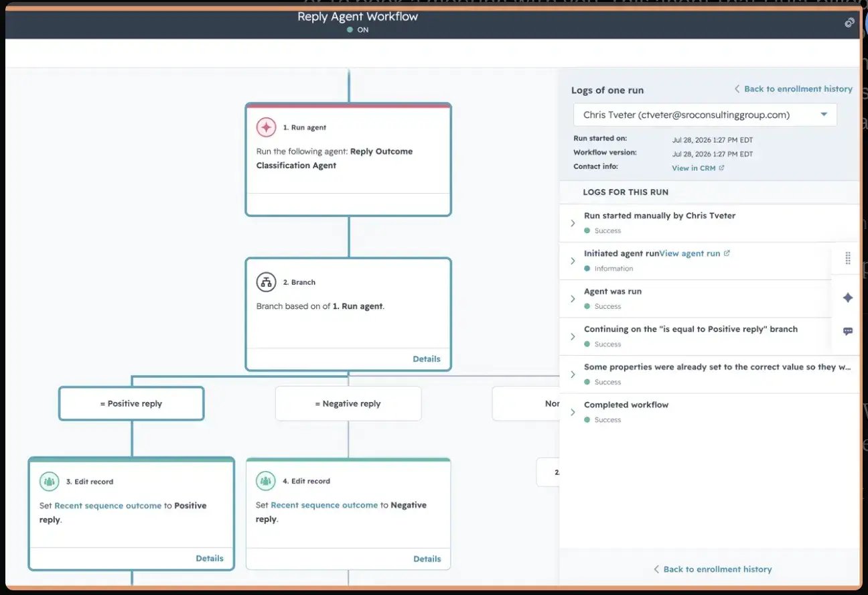This screenshot has height=595, width=868.
Task: Expand the 'Run started manually' log entry
Action: tap(573, 223)
